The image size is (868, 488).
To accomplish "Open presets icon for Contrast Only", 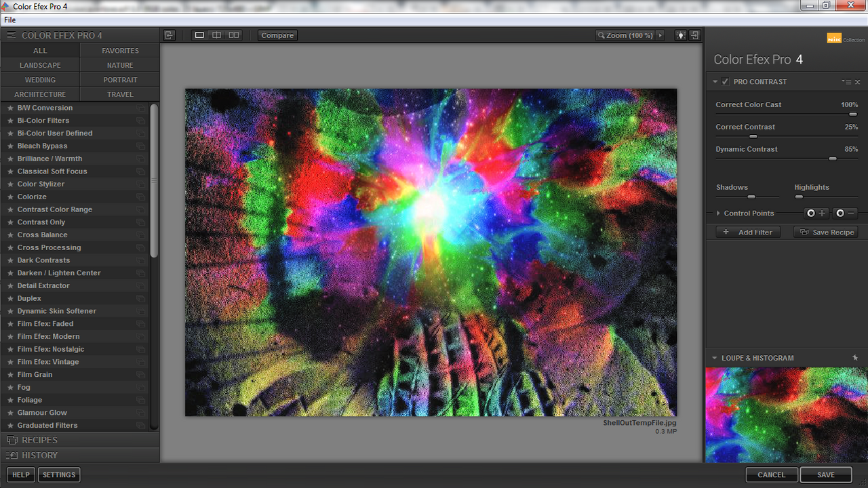I will point(140,222).
